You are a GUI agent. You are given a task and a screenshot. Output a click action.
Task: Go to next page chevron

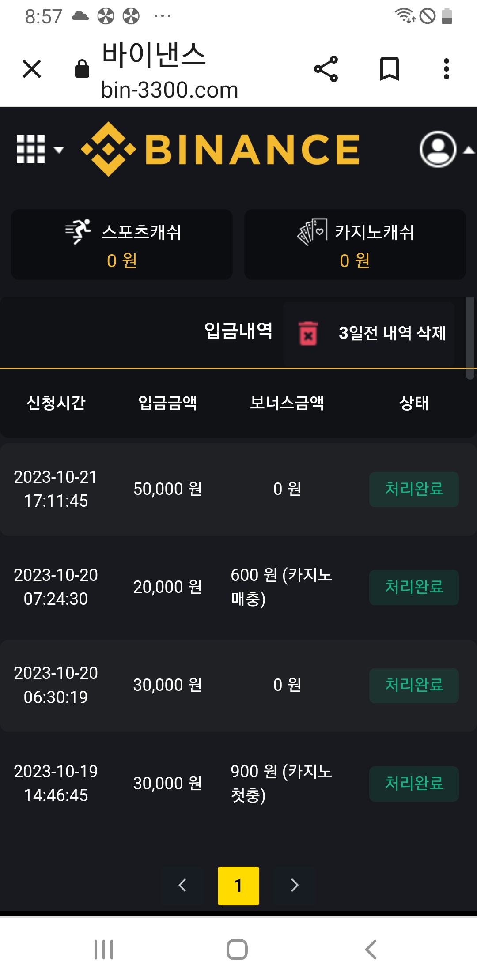pos(295,886)
